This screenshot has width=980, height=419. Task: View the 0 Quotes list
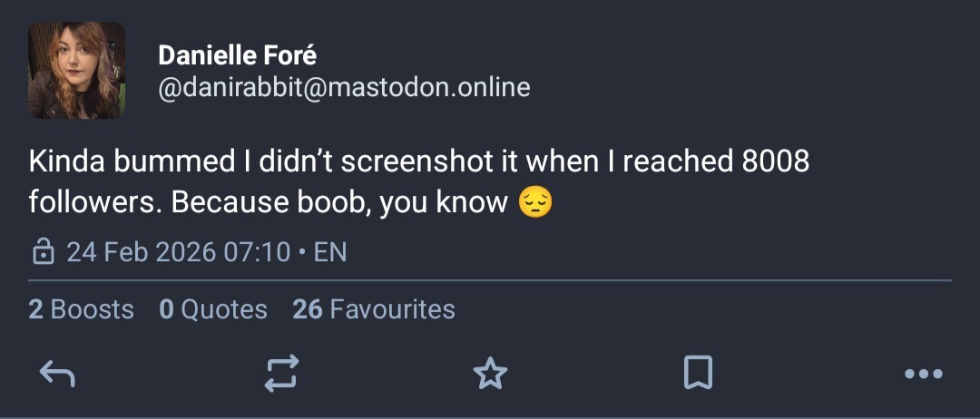pyautogui.click(x=213, y=309)
